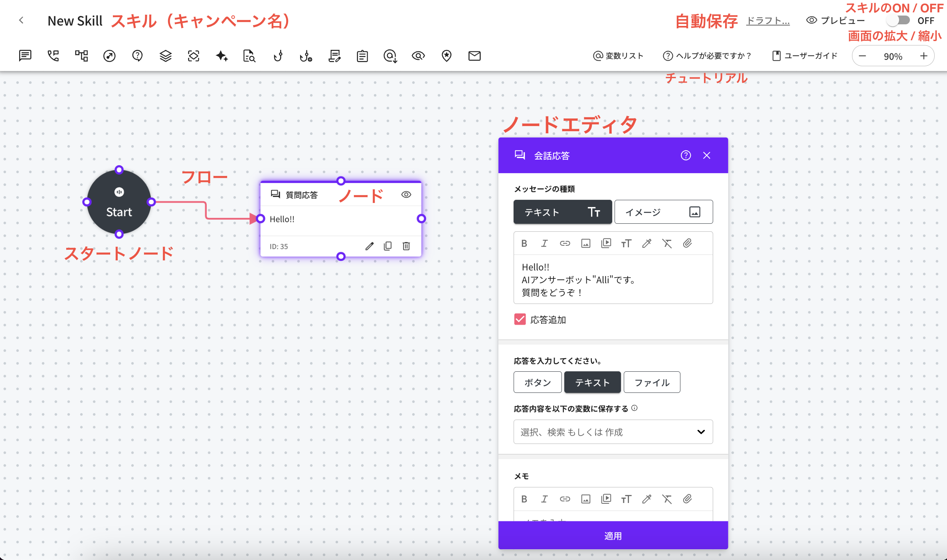Click the pencil edit icon on node
The height and width of the screenshot is (560, 947).
[x=370, y=246]
